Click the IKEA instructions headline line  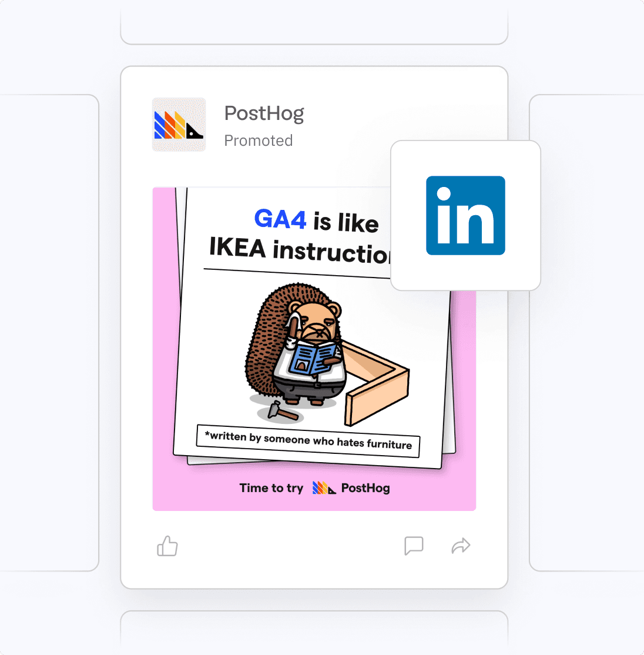[300, 250]
